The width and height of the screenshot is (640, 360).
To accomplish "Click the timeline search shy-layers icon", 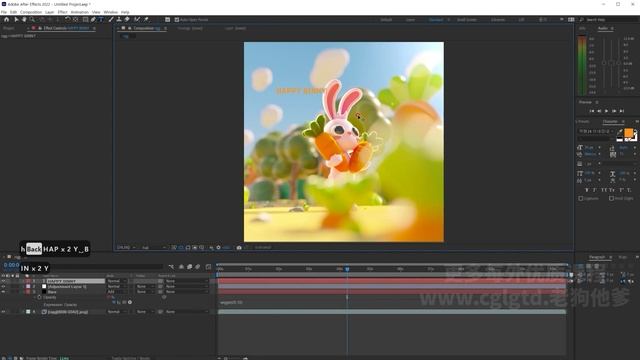I will click(181, 267).
